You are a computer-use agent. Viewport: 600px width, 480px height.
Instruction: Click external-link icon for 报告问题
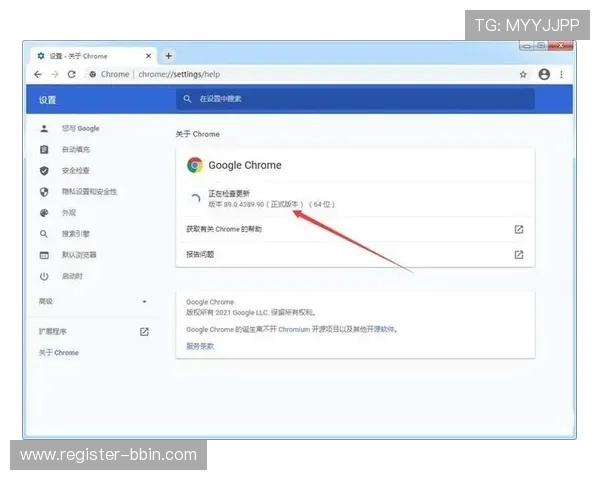(519, 255)
